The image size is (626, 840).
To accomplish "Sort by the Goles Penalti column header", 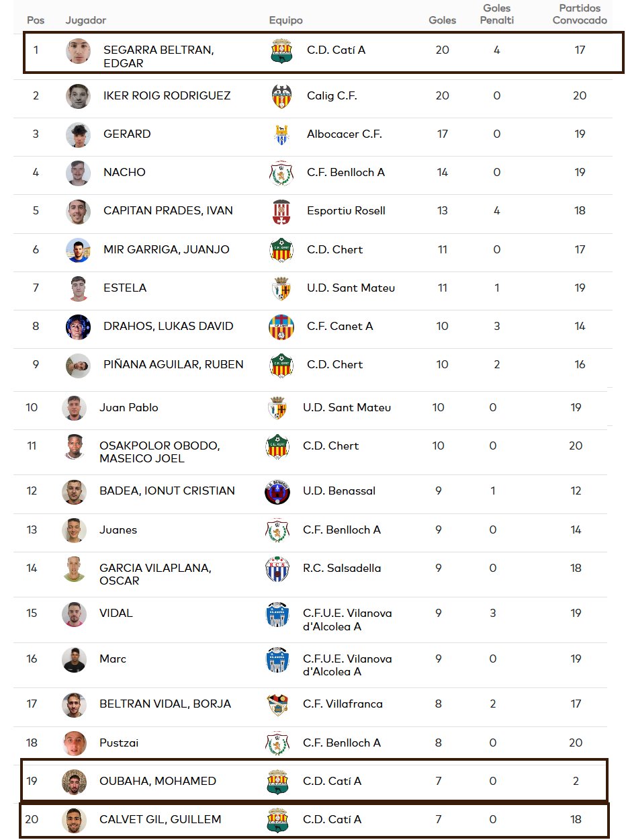I will [497, 14].
